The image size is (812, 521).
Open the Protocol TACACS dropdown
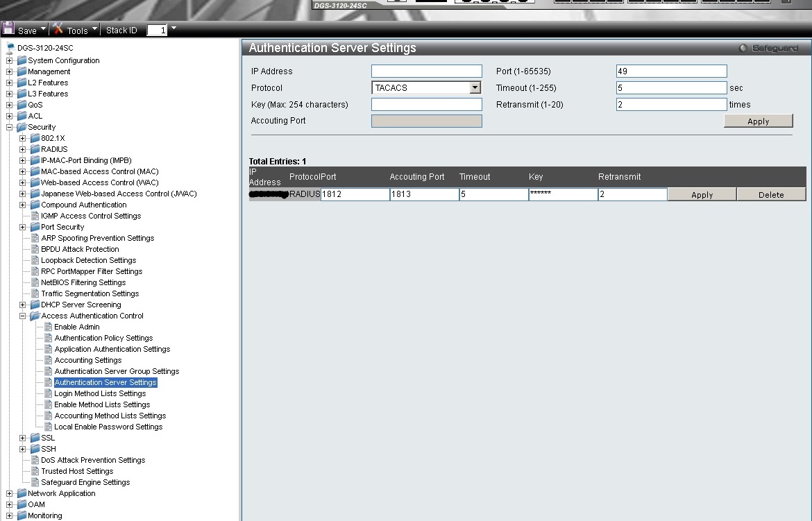click(x=475, y=88)
